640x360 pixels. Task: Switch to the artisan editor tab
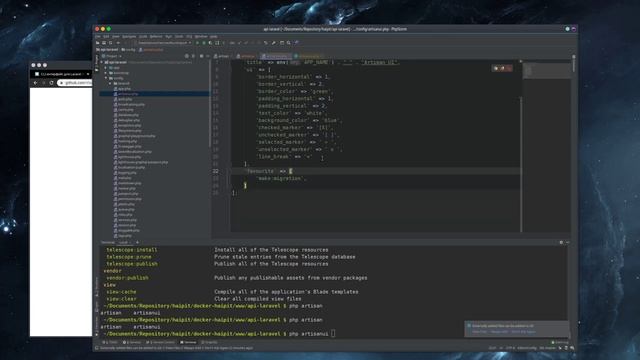pos(222,56)
